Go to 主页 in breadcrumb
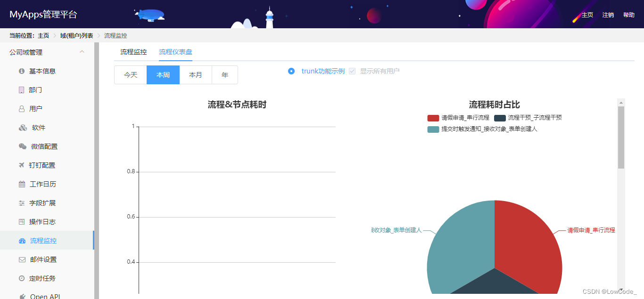The image size is (644, 299). pos(43,36)
